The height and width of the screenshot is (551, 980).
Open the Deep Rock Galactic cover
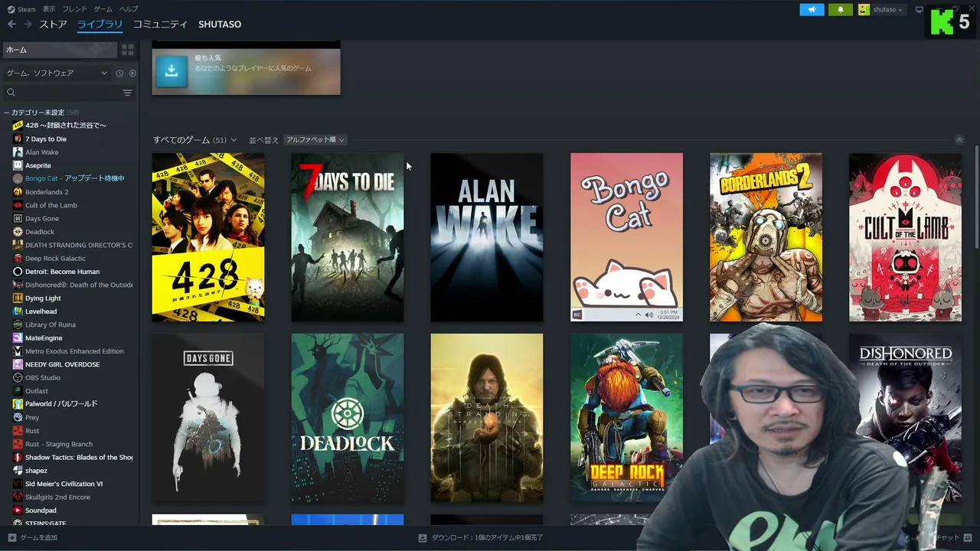click(626, 418)
